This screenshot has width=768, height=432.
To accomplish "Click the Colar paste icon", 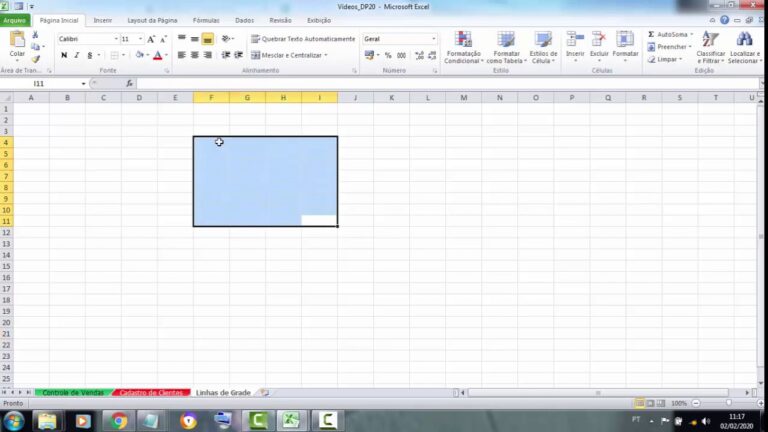I will pyautogui.click(x=17, y=40).
